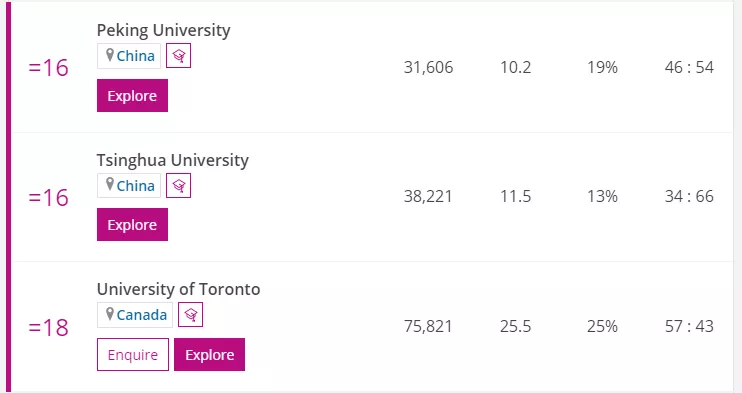Click the 38,221 student count for Tsinghua
The height and width of the screenshot is (393, 742).
(428, 196)
